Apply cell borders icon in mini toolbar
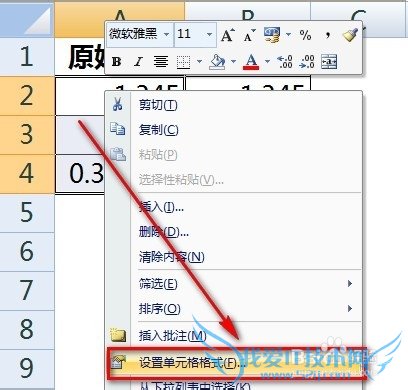The height and width of the screenshot is (390, 408). pyautogui.click(x=183, y=62)
